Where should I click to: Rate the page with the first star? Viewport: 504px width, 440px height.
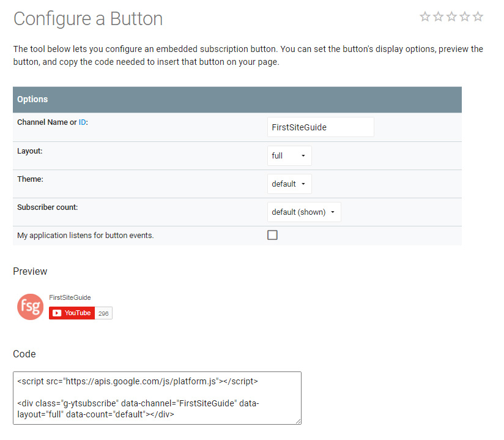425,17
